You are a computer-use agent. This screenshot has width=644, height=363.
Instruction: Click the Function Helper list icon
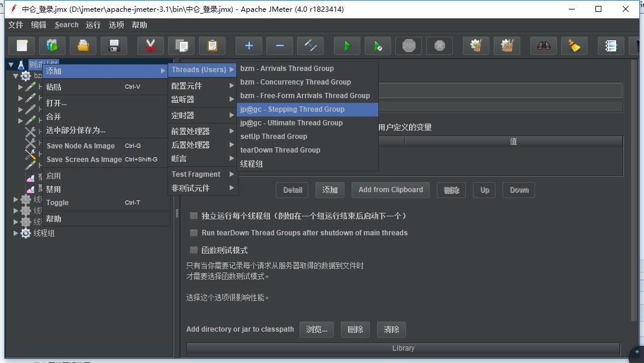(611, 46)
